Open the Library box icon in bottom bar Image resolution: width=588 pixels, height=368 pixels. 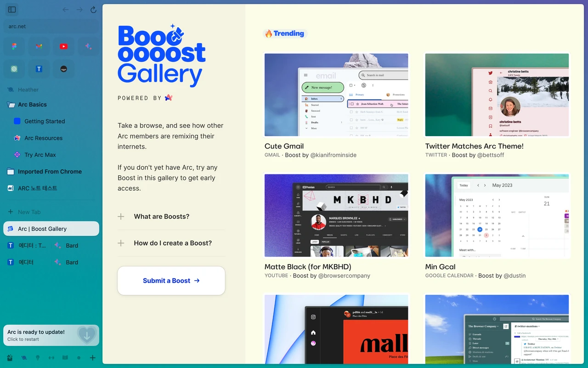[x=10, y=358]
